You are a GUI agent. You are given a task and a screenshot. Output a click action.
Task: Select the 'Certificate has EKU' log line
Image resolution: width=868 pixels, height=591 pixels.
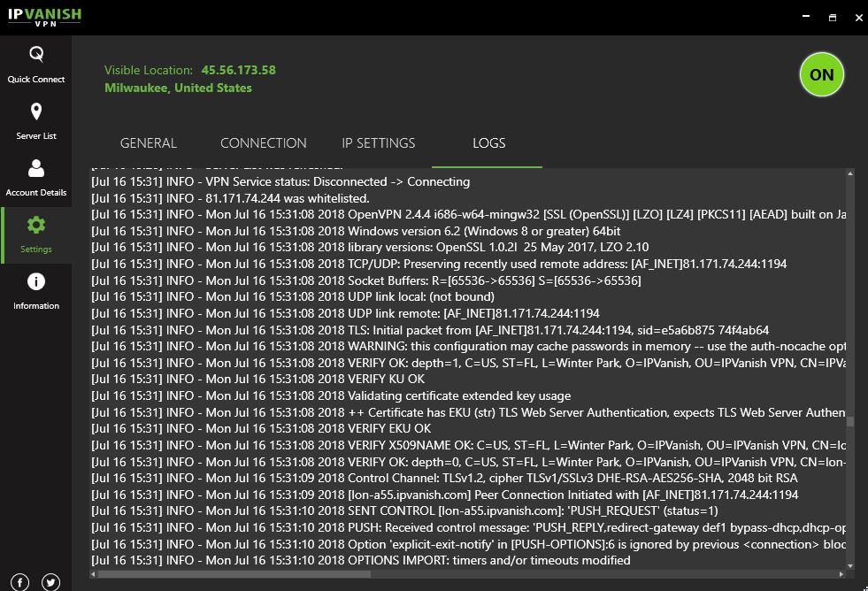click(468, 412)
